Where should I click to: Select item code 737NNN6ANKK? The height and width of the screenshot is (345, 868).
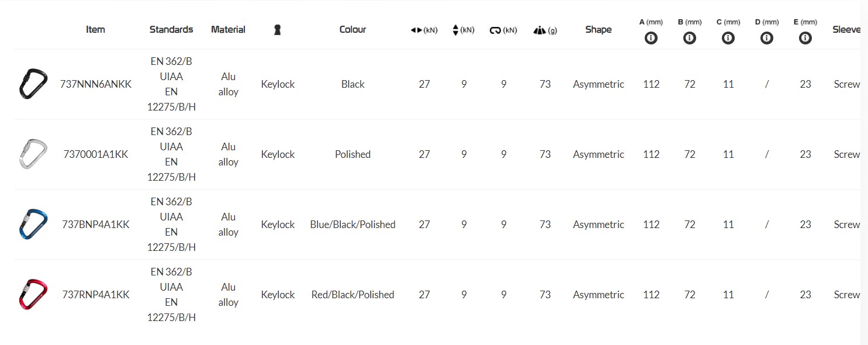[95, 84]
